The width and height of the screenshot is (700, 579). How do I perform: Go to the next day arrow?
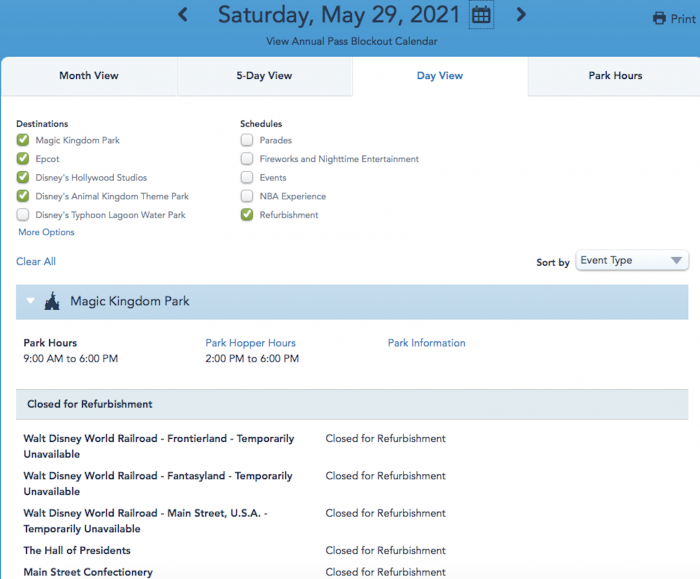(521, 15)
